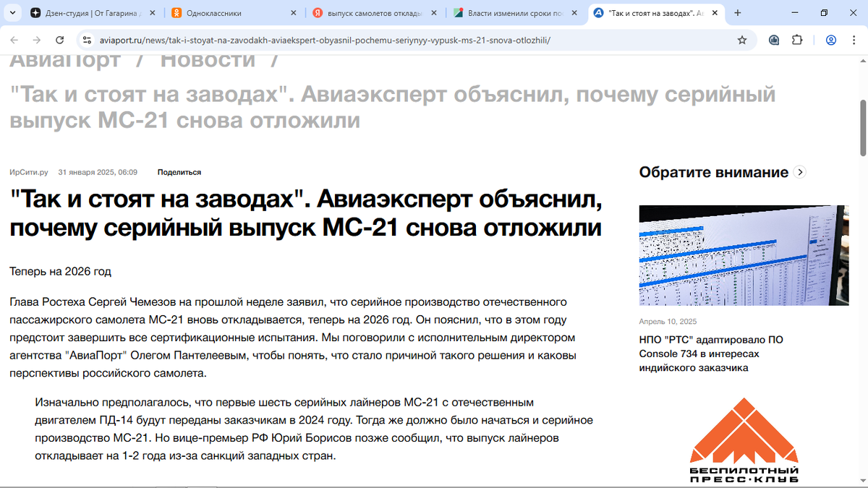Click the date 31 января 2025, 06:09
The height and width of the screenshot is (488, 868).
tap(98, 172)
